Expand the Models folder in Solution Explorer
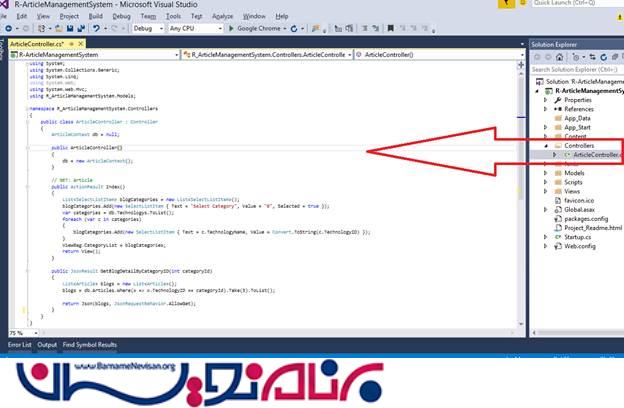The width and height of the screenshot is (624, 408). [x=546, y=173]
